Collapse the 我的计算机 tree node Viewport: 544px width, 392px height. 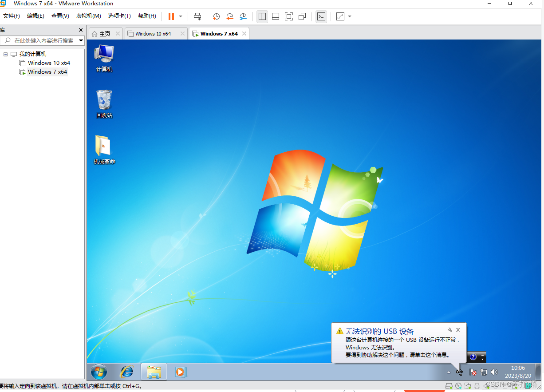(x=5, y=54)
